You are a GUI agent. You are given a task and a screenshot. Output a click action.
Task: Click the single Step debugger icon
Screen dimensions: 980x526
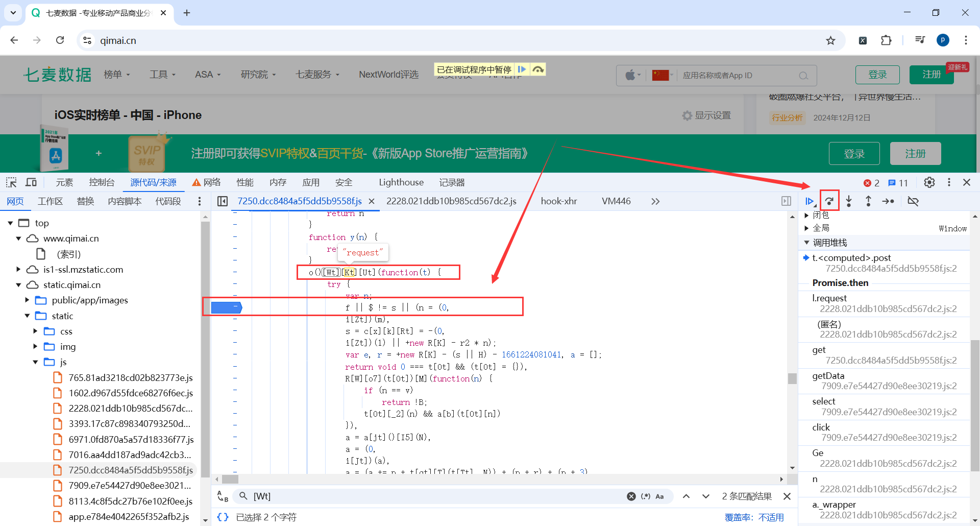[888, 201]
